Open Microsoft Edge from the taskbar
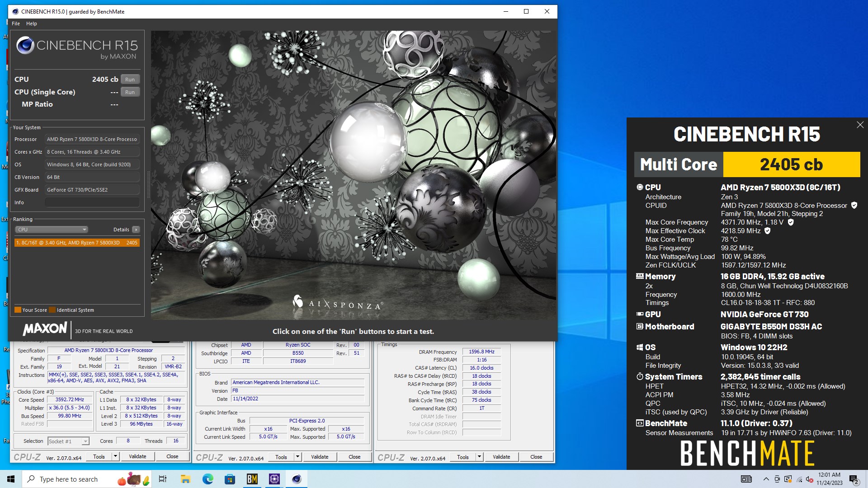The image size is (868, 488). click(x=208, y=479)
